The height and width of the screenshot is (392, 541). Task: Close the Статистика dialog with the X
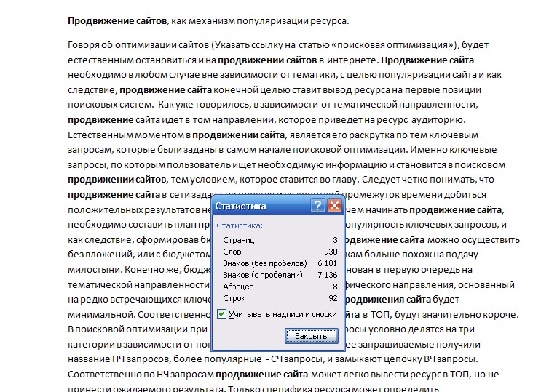[x=334, y=206]
